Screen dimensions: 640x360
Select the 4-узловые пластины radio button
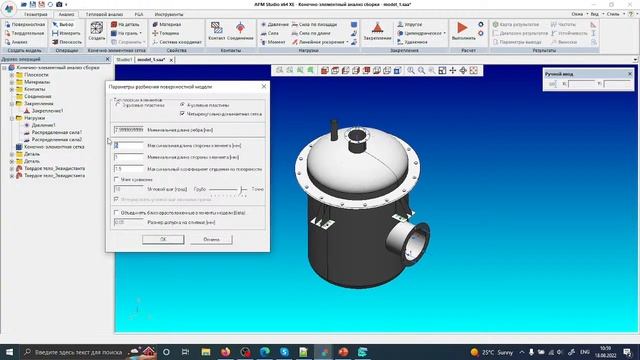point(182,105)
